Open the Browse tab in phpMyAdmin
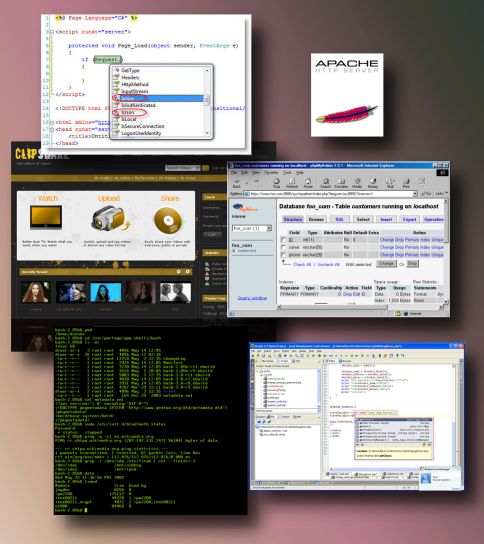 point(316,219)
